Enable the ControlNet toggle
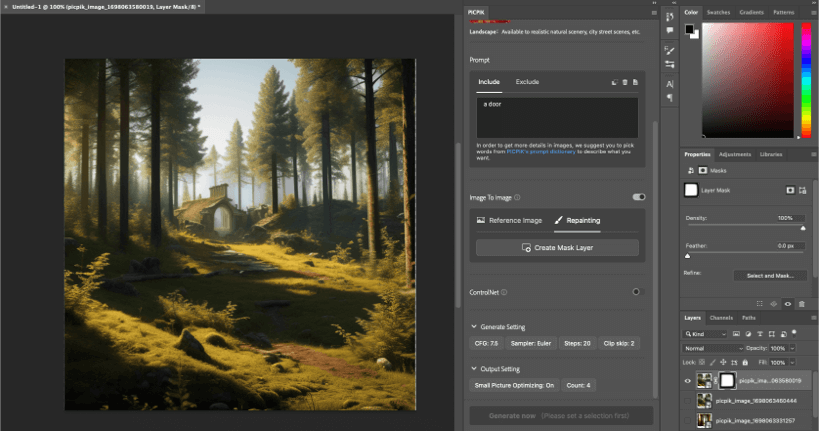Screen dimensions: 819x431 (x=636, y=292)
